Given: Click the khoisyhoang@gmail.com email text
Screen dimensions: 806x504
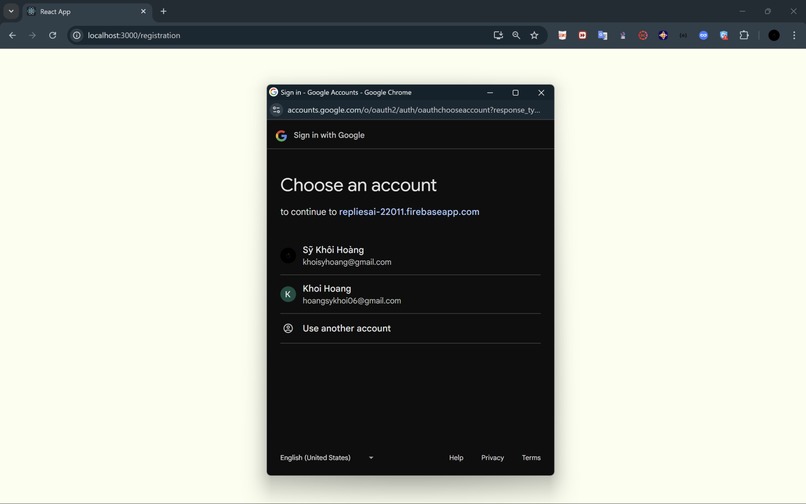Looking at the screenshot, I should (x=347, y=262).
